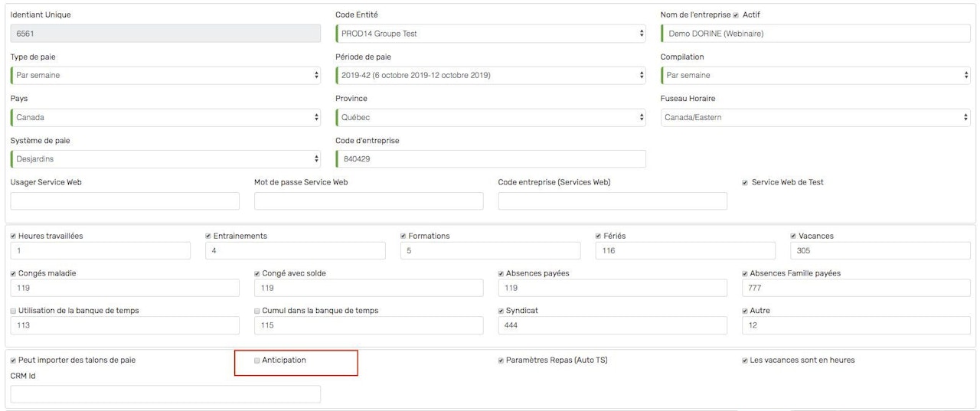Toggle the Actif checkbox
This screenshot has width=980, height=411.
[736, 15]
